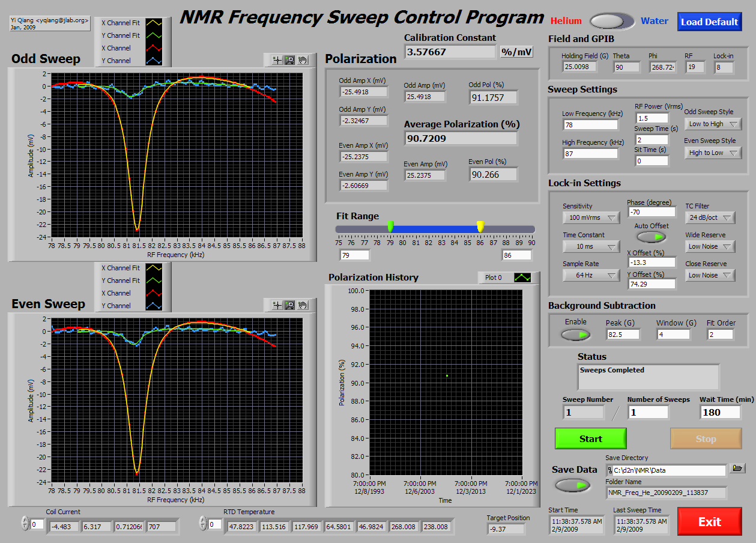The width and height of the screenshot is (756, 543).
Task: Click Fit Range lower value field 79
Action: pos(354,255)
